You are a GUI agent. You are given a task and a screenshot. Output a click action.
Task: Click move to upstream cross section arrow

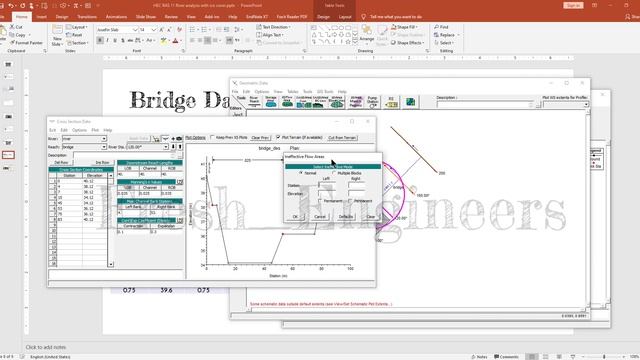click(180, 147)
